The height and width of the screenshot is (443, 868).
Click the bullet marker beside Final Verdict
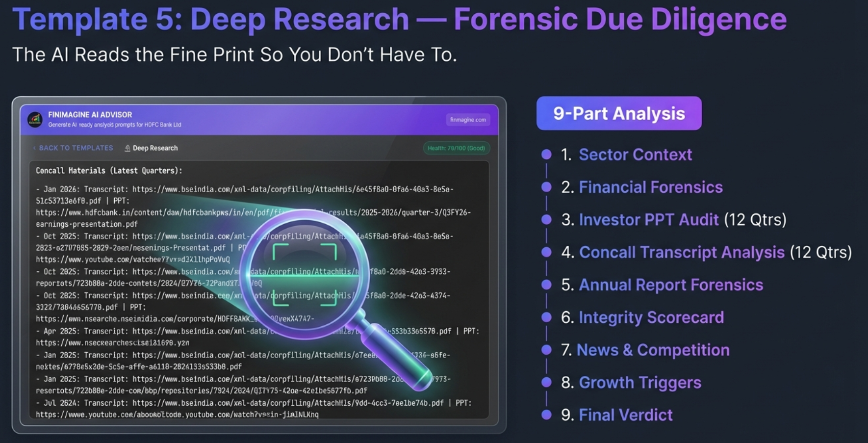point(547,415)
